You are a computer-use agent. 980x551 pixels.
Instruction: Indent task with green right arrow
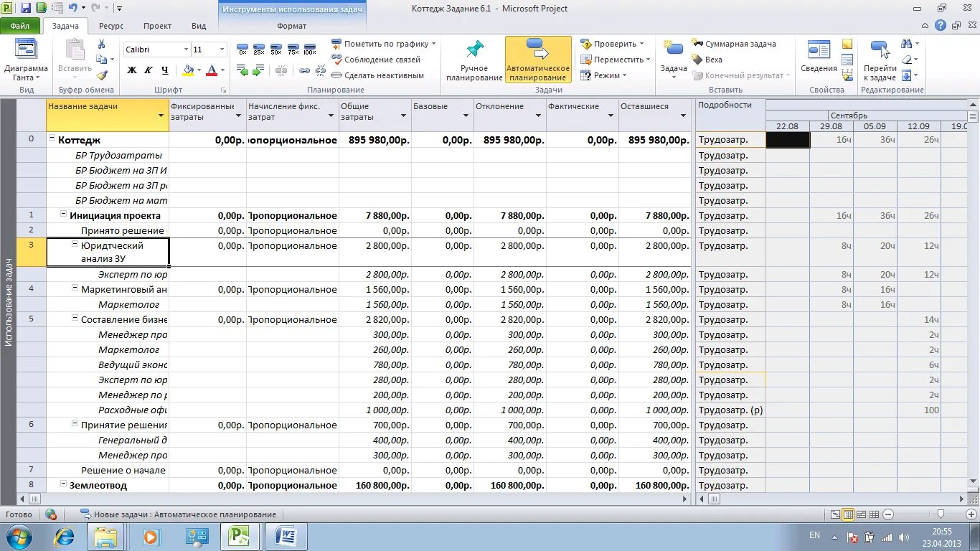[259, 71]
